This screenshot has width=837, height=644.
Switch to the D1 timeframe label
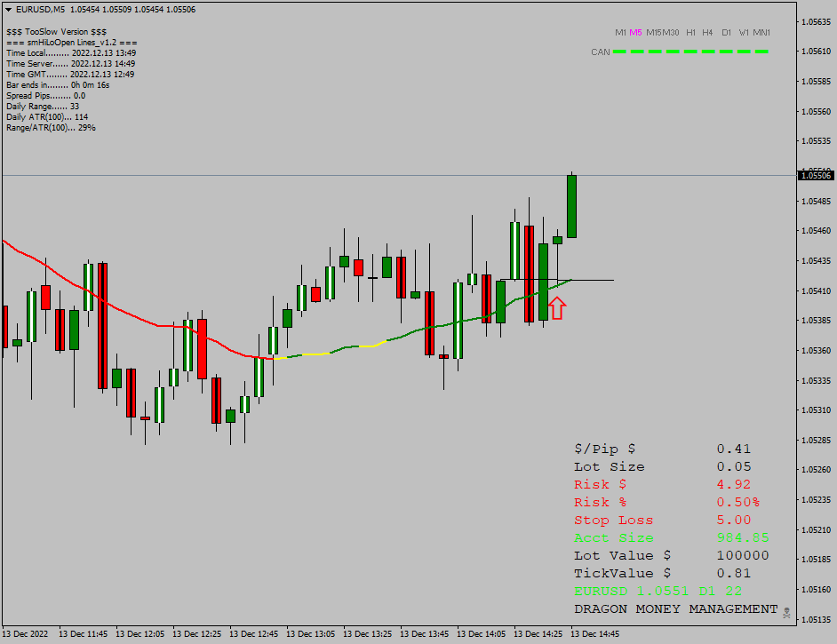coord(726,33)
